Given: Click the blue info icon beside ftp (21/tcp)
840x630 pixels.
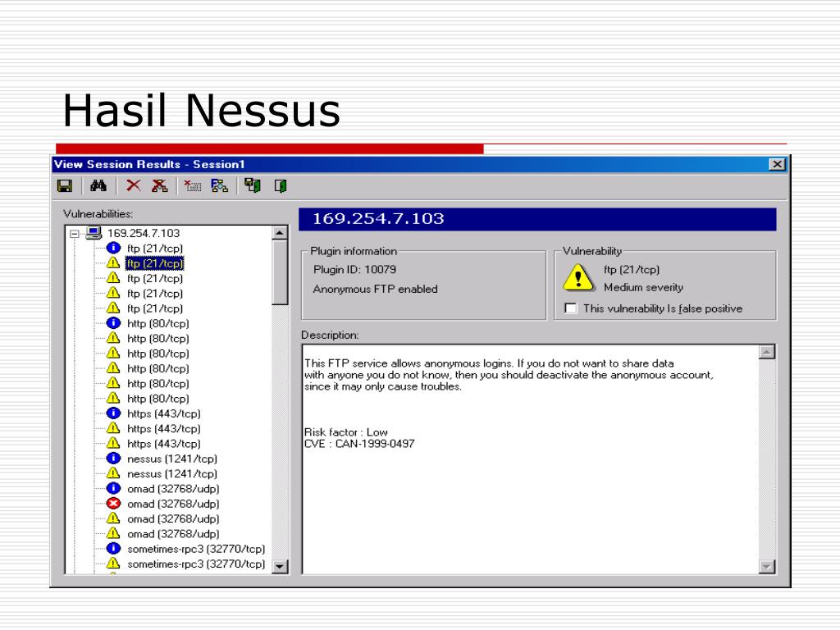Looking at the screenshot, I should (x=113, y=248).
